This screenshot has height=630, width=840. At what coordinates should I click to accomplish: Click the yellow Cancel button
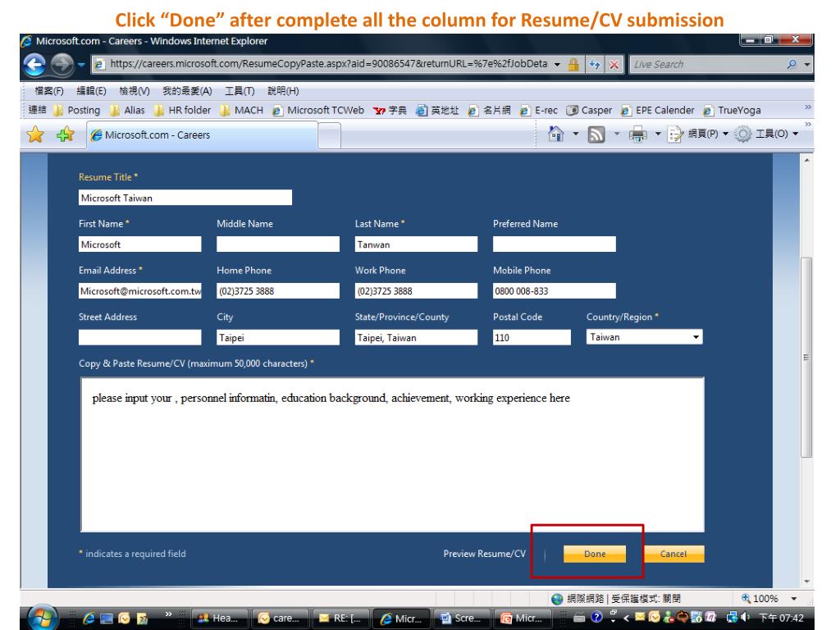click(x=673, y=554)
